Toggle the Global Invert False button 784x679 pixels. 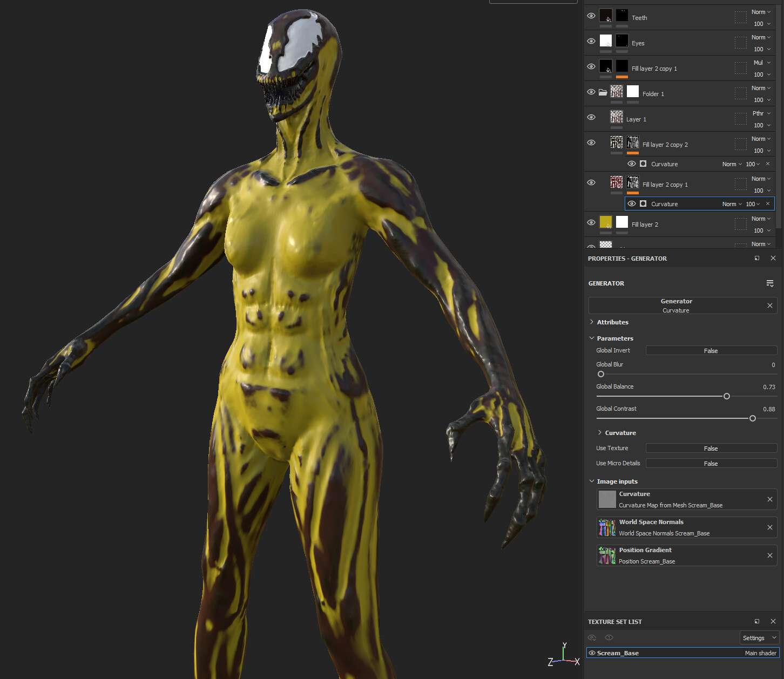(711, 351)
